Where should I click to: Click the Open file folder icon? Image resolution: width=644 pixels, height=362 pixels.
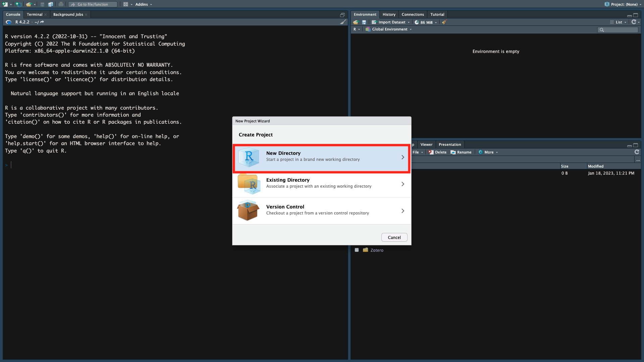(29, 4)
